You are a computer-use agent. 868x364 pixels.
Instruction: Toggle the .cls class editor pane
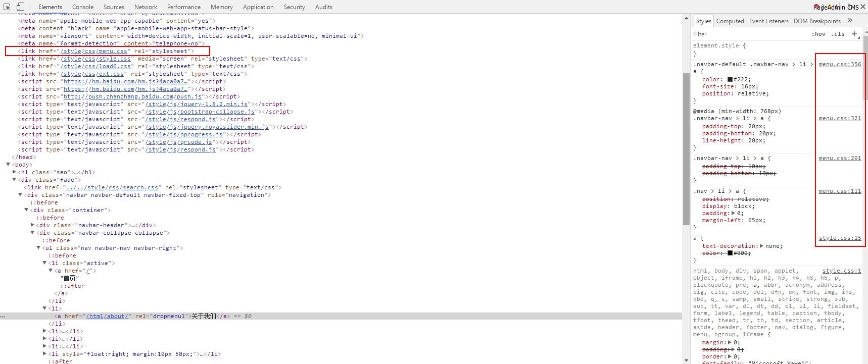[x=838, y=34]
